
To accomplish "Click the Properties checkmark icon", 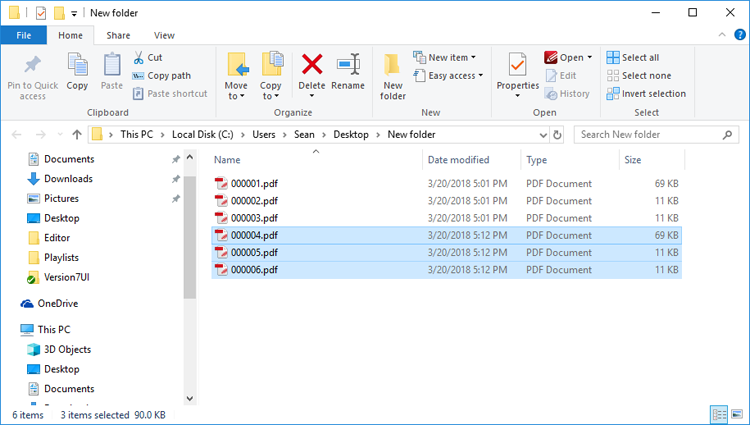I will coord(518,65).
